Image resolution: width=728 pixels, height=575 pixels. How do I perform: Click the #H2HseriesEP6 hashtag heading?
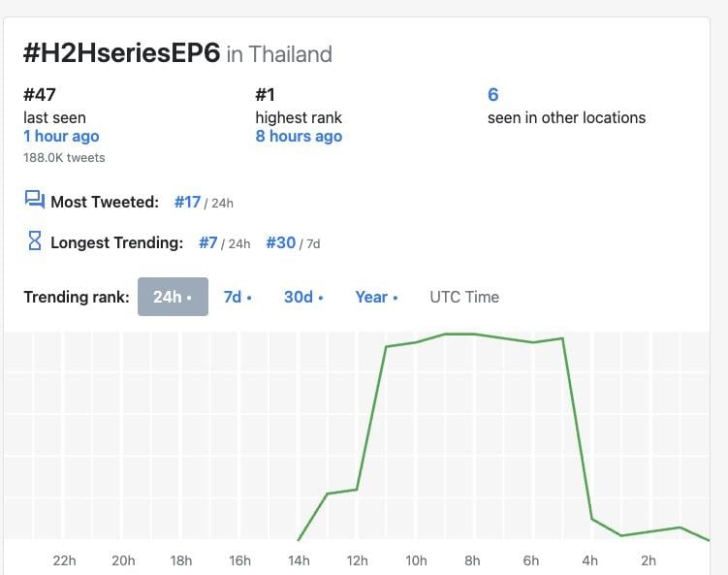coord(121,52)
